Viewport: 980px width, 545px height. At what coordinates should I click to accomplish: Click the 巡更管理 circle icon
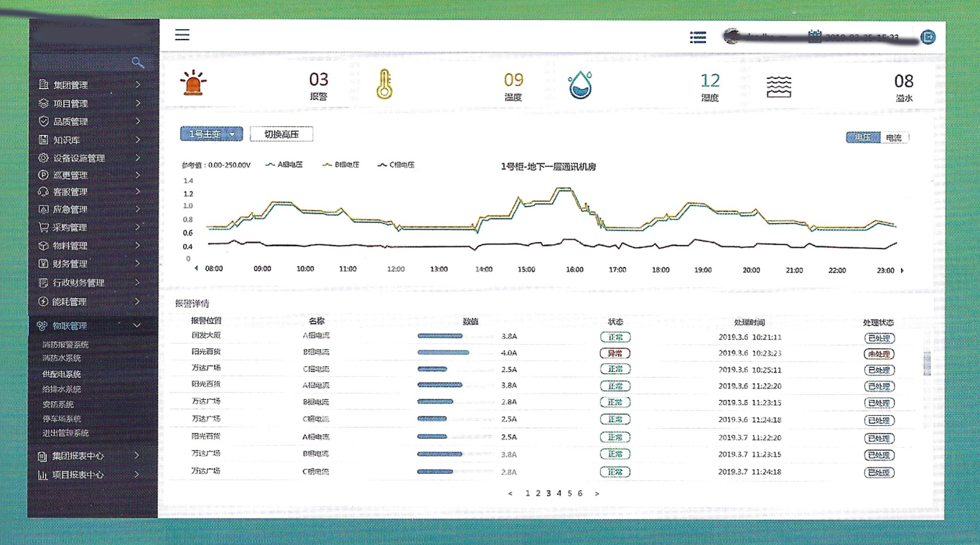44,174
